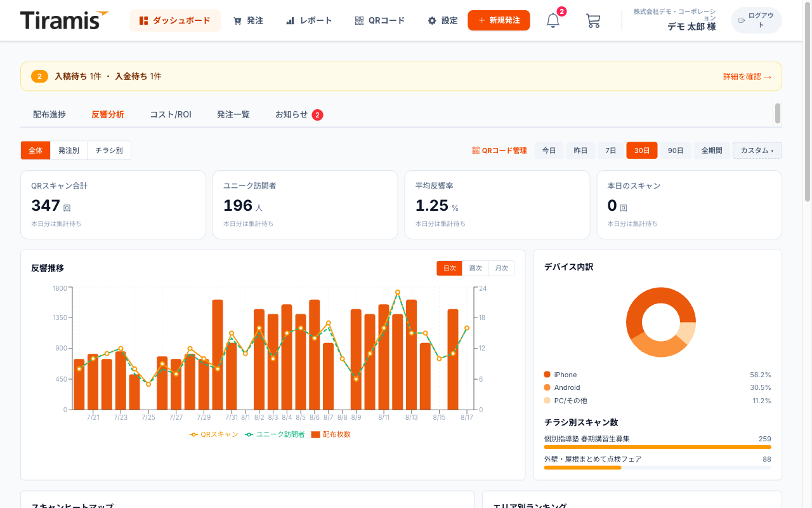This screenshot has height=508, width=812.
Task: Set period to 昨日
Action: [580, 150]
